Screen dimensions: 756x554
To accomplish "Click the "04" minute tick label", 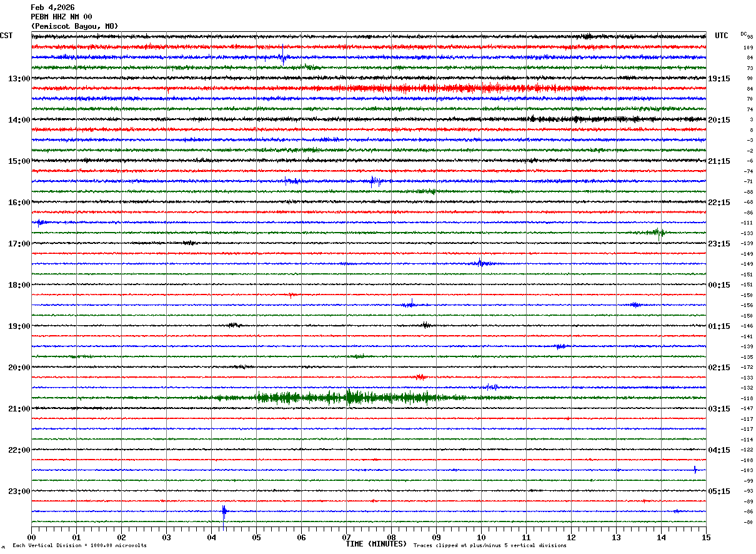I will coord(211,538).
